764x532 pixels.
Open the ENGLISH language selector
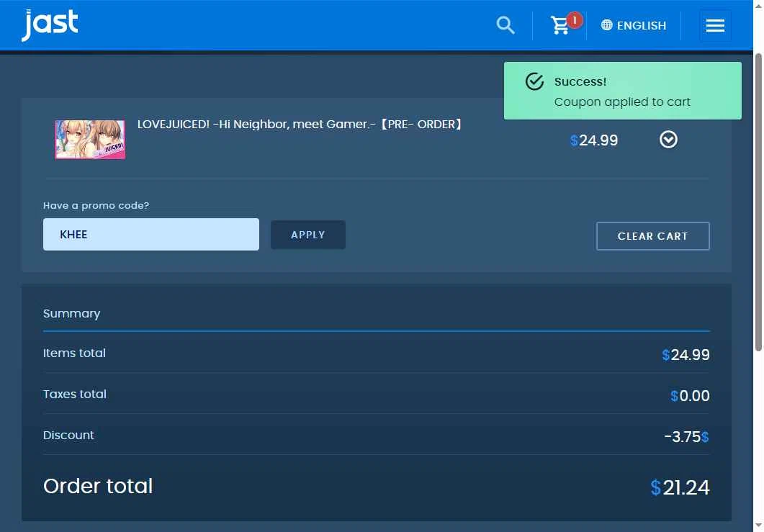(634, 25)
